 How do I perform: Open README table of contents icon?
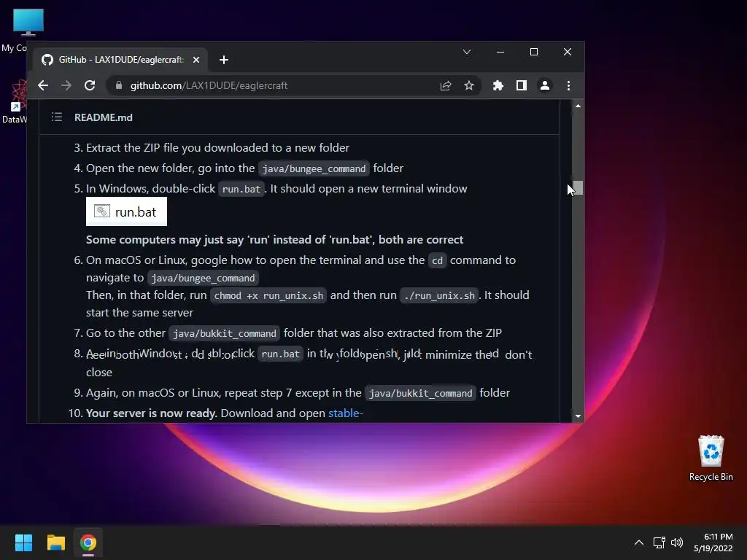(x=57, y=117)
